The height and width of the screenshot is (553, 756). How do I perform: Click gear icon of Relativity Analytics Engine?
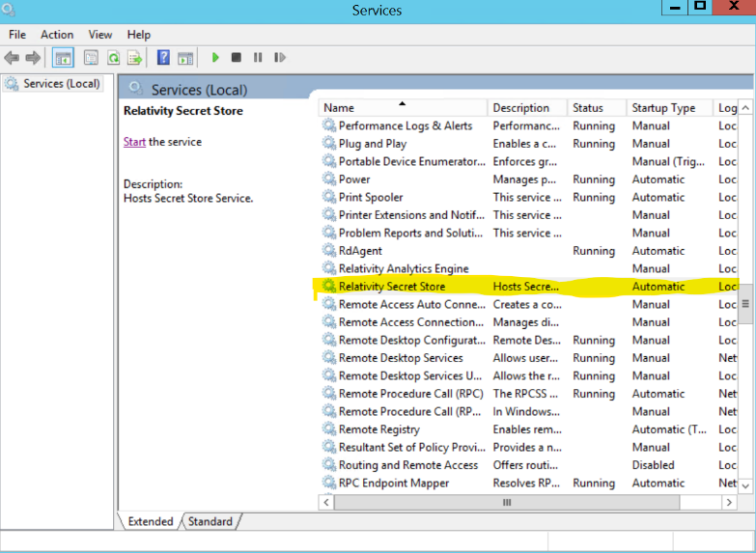(x=329, y=268)
